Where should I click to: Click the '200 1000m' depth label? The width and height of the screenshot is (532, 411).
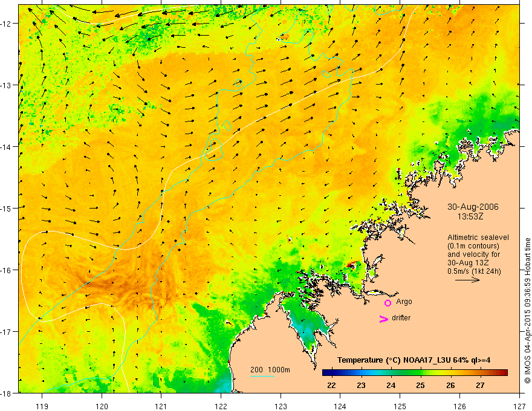270,370
